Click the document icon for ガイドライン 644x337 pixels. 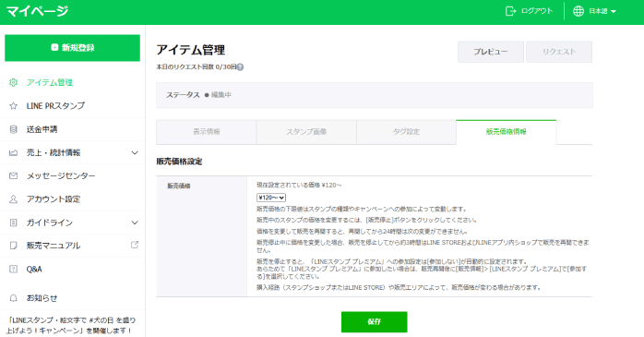coord(14,223)
